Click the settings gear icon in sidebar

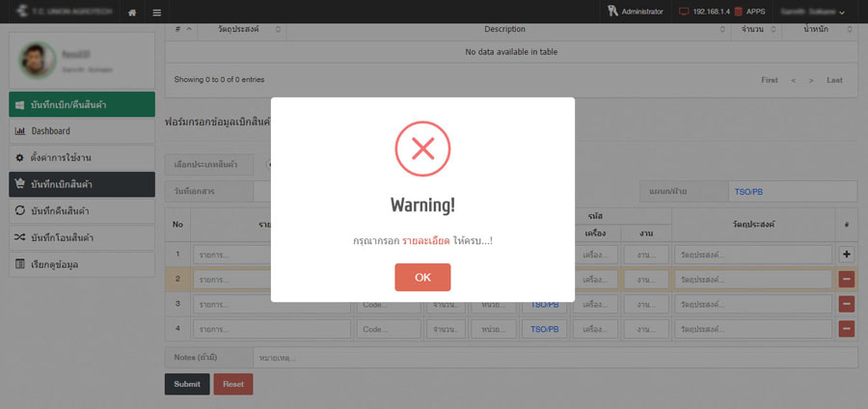coord(20,158)
